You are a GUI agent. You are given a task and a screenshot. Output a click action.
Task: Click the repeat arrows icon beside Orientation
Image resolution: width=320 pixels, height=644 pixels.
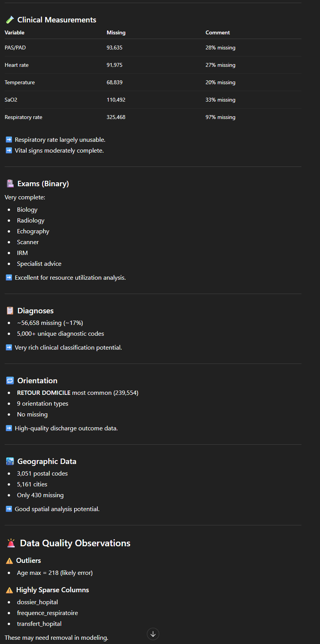pyautogui.click(x=10, y=381)
